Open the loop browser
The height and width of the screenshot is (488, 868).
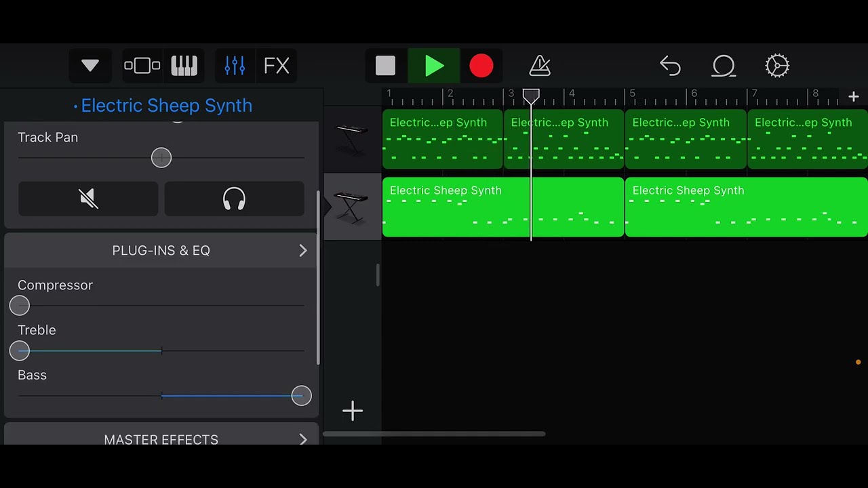pyautogui.click(x=724, y=66)
